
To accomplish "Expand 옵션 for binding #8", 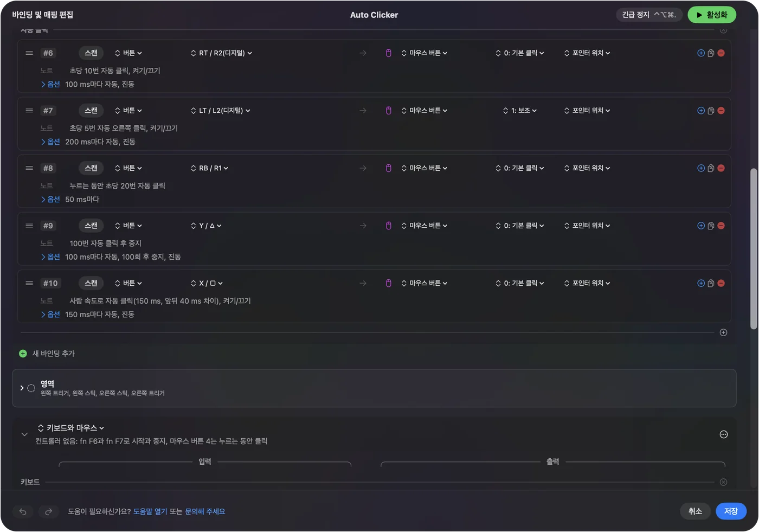I will coord(50,200).
